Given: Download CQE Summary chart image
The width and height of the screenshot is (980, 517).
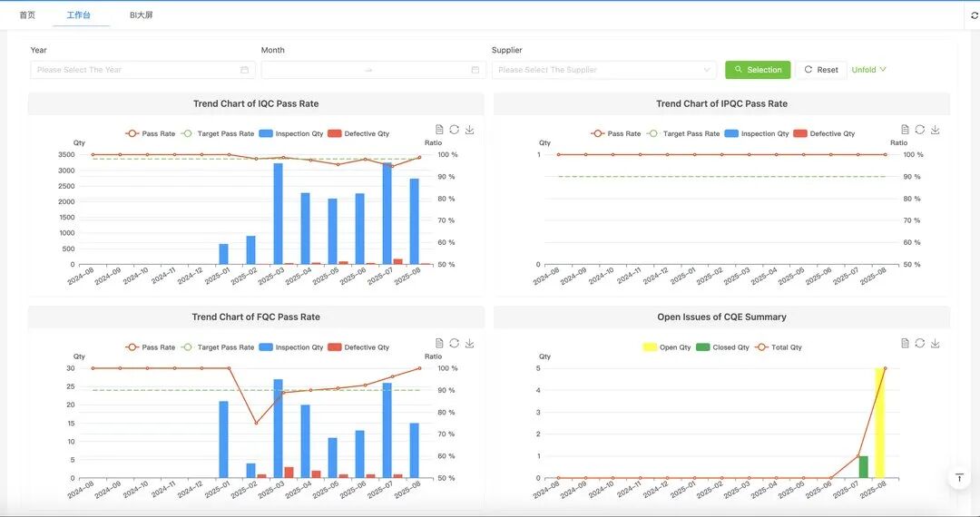Looking at the screenshot, I should (x=935, y=343).
